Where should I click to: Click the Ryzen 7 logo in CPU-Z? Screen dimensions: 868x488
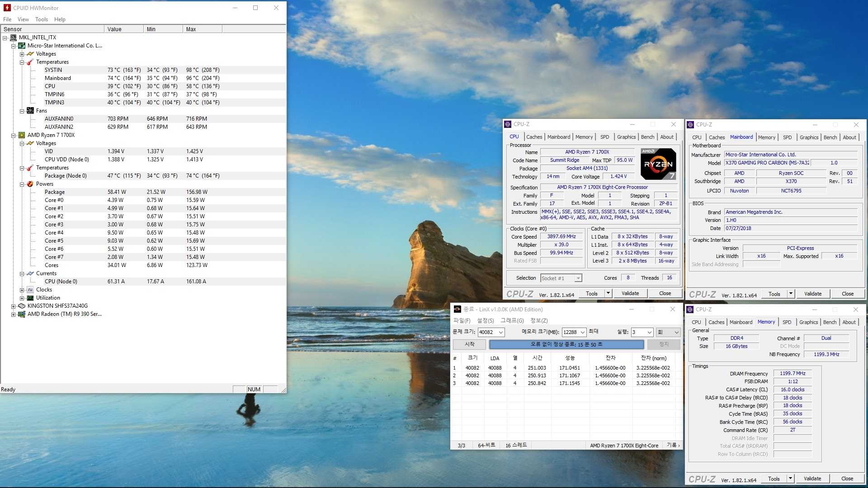tap(659, 164)
